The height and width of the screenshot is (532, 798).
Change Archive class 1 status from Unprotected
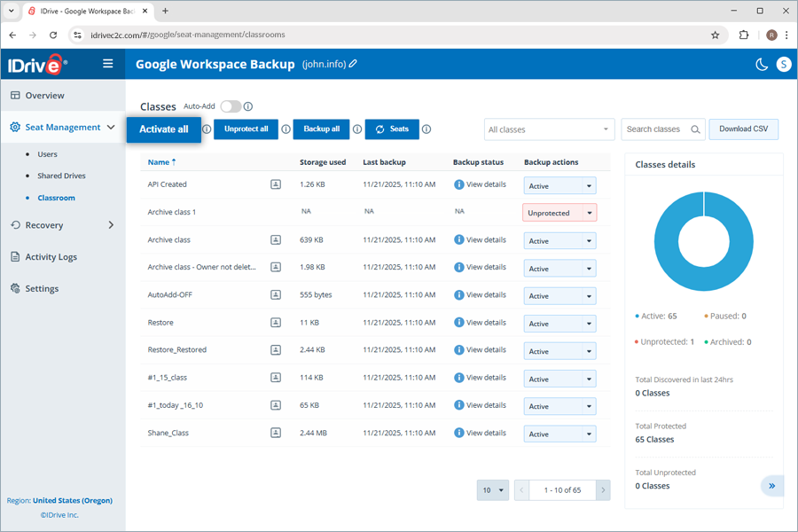pyautogui.click(x=559, y=212)
